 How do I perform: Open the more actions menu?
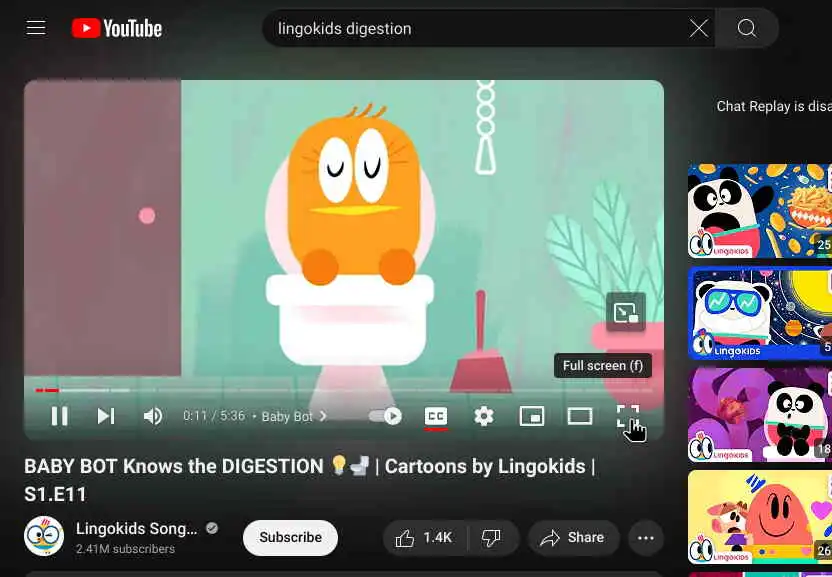646,538
